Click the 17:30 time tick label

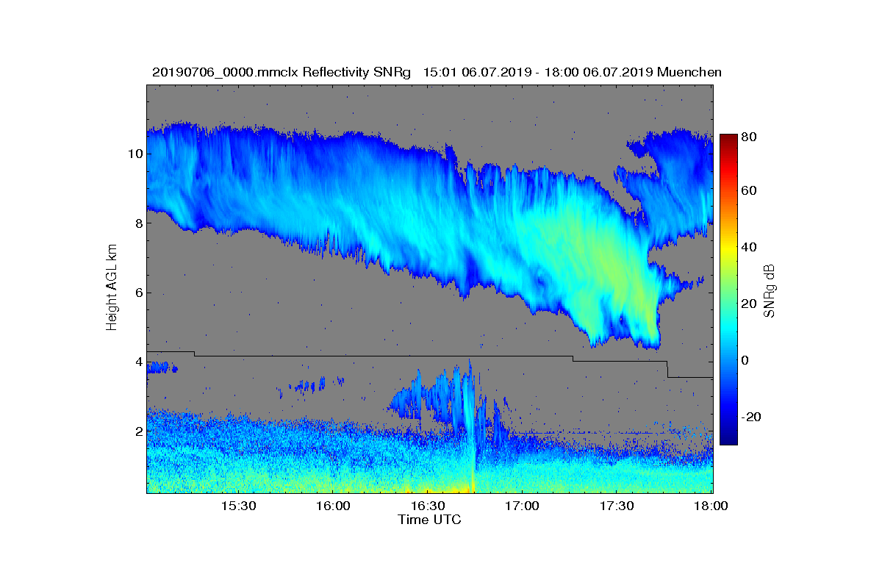tap(617, 506)
